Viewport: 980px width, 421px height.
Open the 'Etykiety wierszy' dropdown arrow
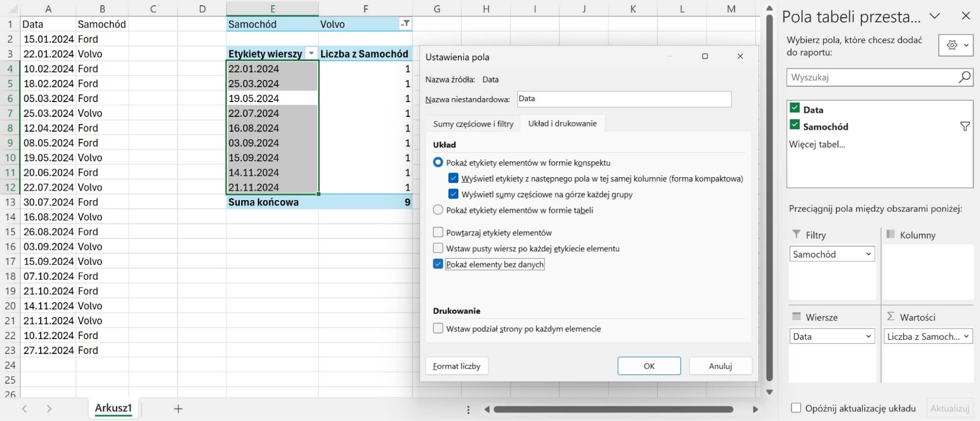pyautogui.click(x=311, y=53)
